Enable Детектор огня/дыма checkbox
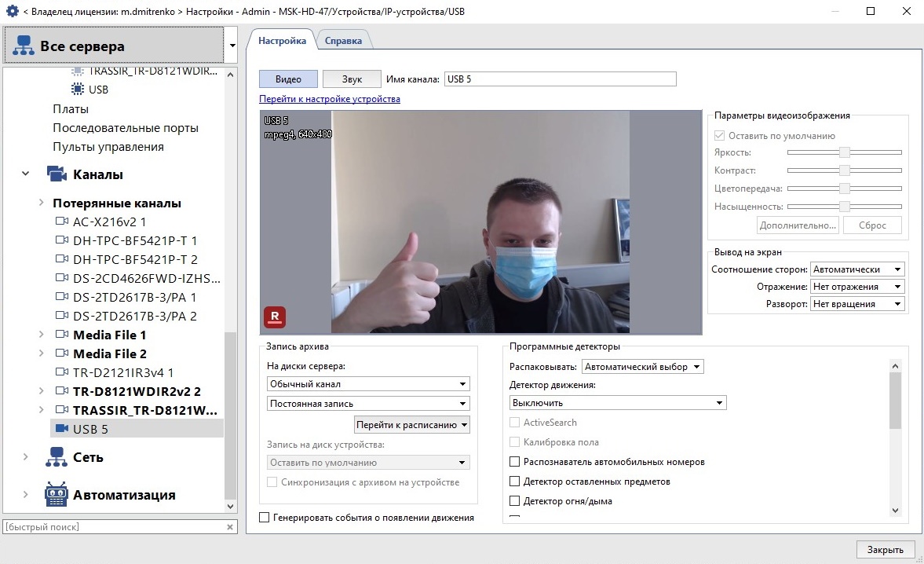This screenshot has width=924, height=564. (x=514, y=501)
